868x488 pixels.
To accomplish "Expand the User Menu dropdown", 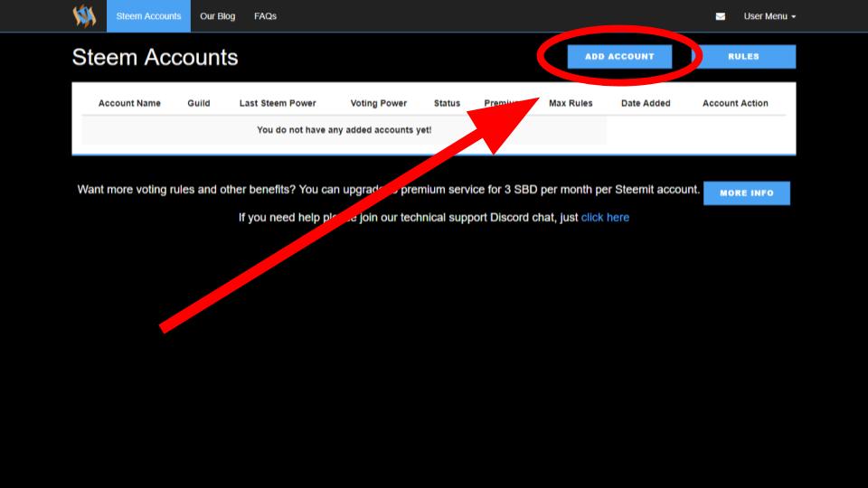I will pyautogui.click(x=769, y=16).
